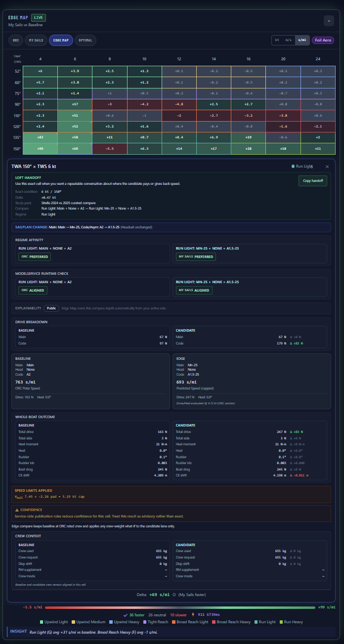Click the info icon beside Delta
344x644 pixels.
(174, 595)
